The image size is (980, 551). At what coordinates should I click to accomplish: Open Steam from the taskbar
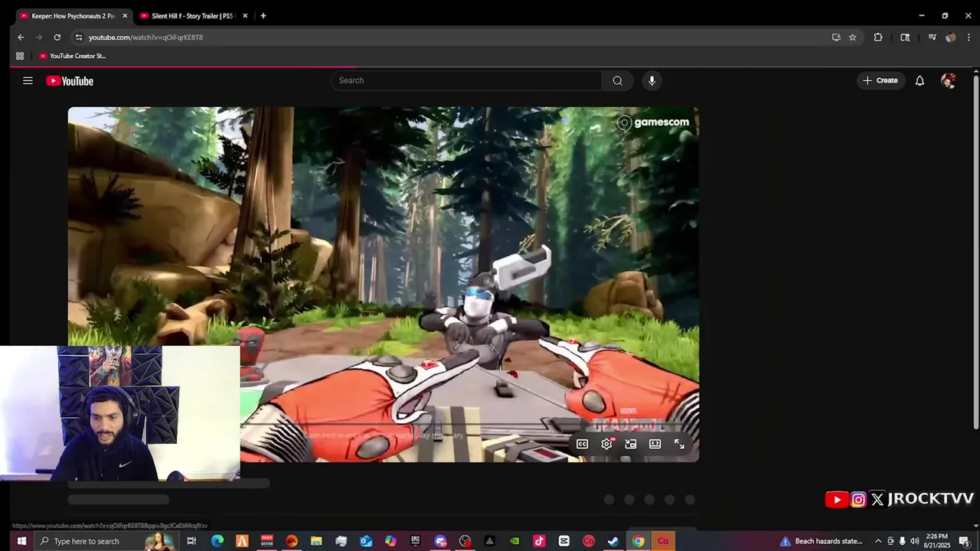[x=613, y=541]
